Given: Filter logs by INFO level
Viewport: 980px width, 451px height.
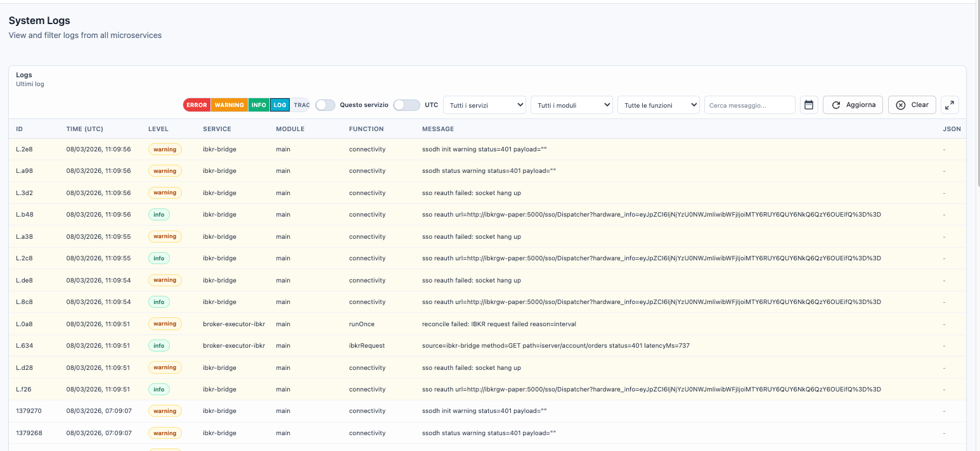Looking at the screenshot, I should (x=259, y=105).
